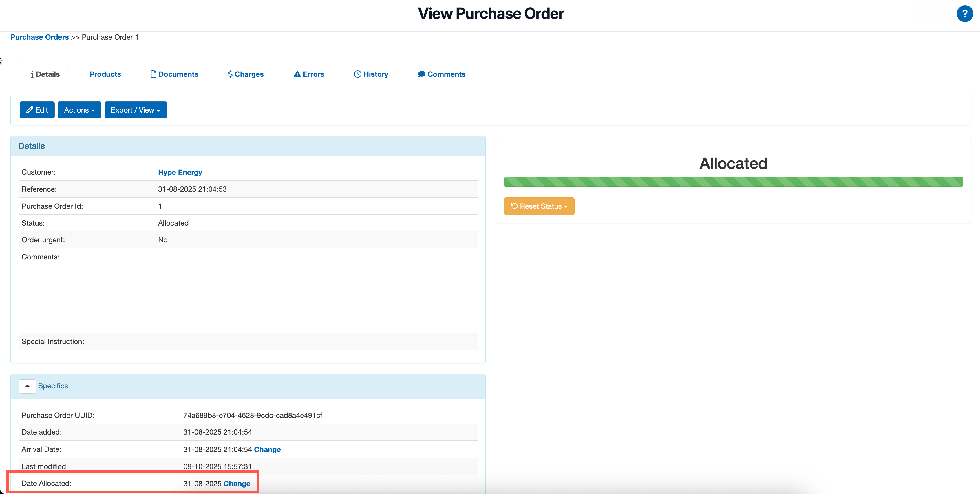Image resolution: width=980 pixels, height=494 pixels.
Task: Click the document icon on Documents tab
Action: tap(153, 74)
